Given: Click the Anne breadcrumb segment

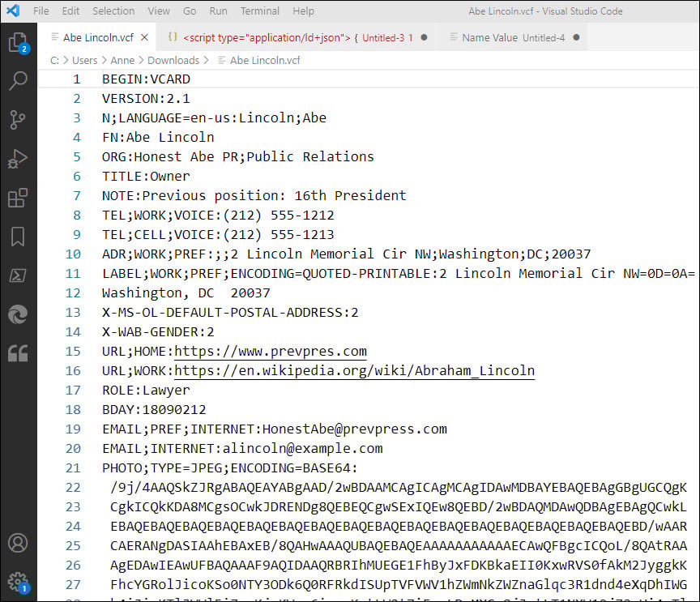Looking at the screenshot, I should tap(122, 60).
